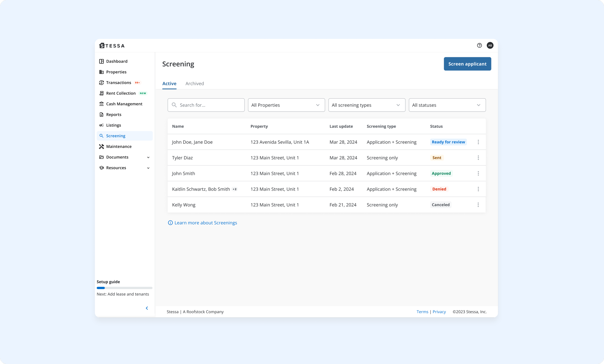The height and width of the screenshot is (364, 604).
Task: Open the All screening types dropdown
Action: point(367,105)
